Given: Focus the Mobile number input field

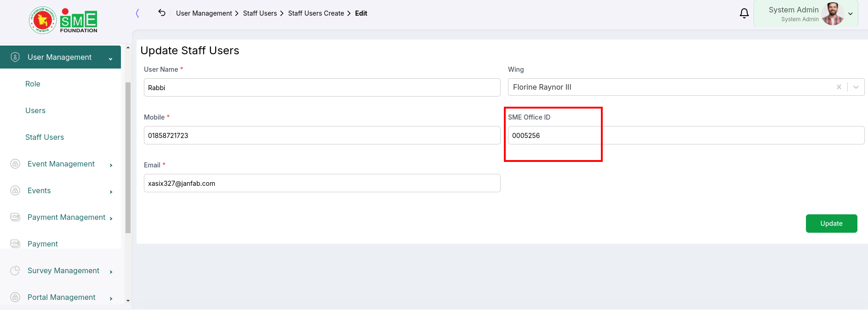Looking at the screenshot, I should coord(322,135).
